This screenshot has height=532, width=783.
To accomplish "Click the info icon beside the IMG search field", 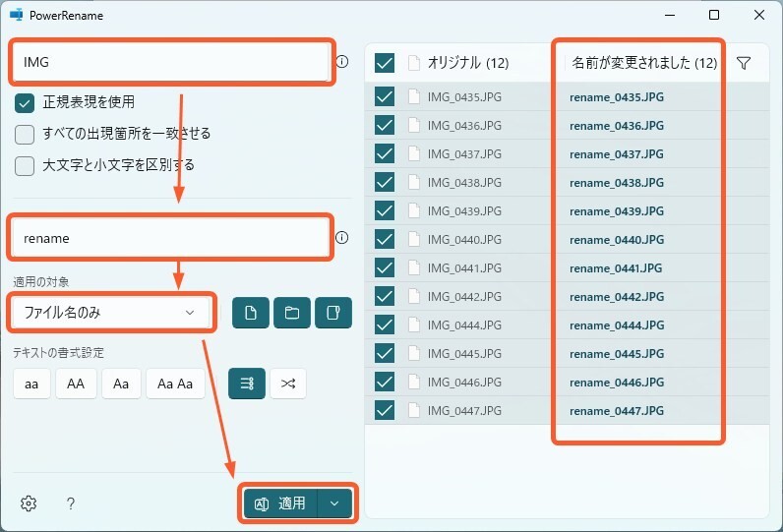I will (342, 61).
